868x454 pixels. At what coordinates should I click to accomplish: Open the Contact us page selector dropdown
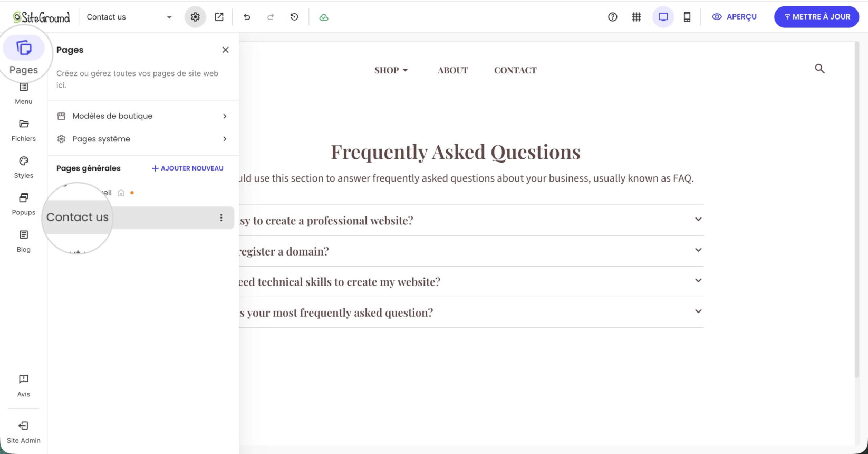pyautogui.click(x=129, y=17)
